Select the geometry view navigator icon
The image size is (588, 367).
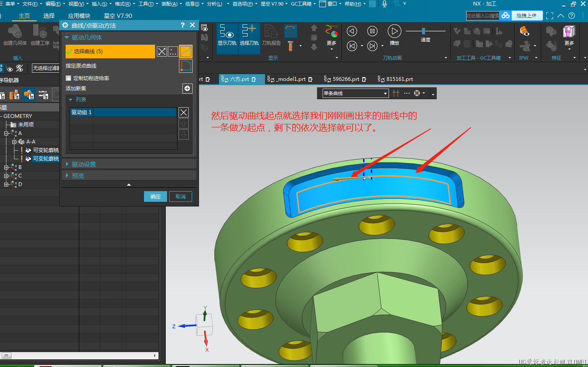click(29, 95)
